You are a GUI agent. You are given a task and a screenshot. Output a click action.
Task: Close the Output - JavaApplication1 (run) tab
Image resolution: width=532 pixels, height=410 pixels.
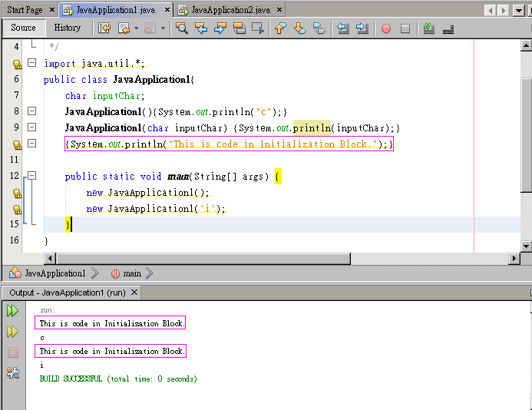[134, 293]
